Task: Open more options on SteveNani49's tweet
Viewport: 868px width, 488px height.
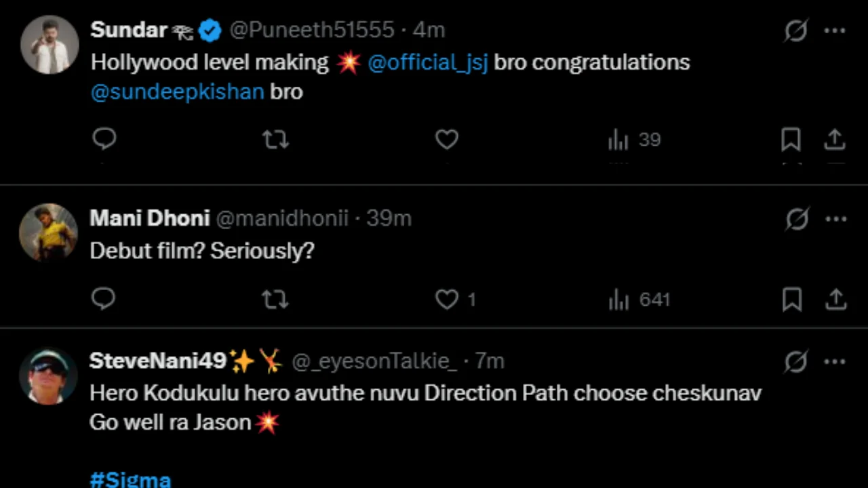Action: tap(835, 361)
